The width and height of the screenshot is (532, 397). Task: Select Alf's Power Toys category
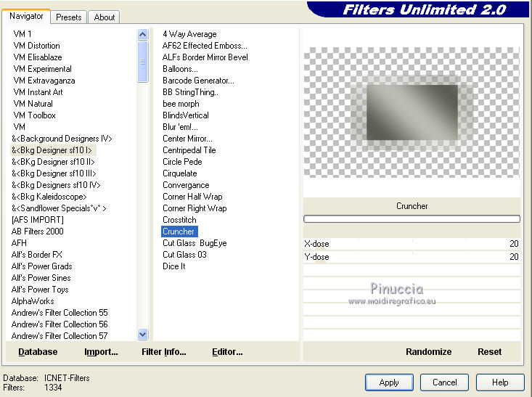40,290
